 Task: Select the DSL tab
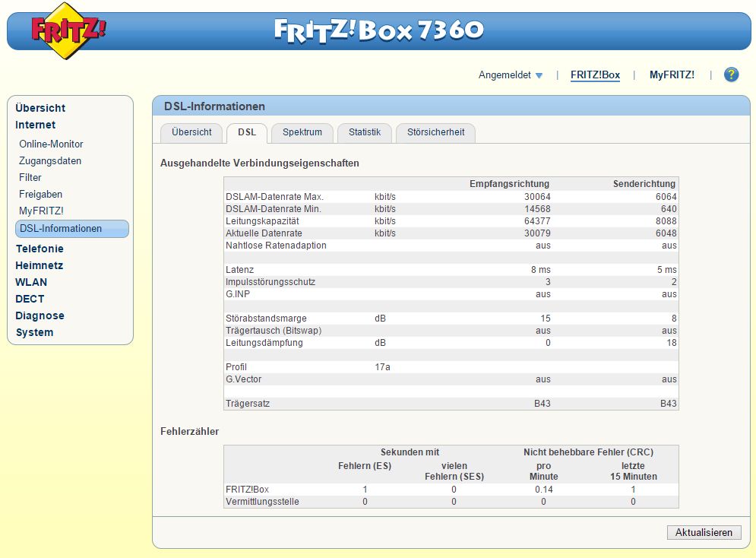pos(247,132)
